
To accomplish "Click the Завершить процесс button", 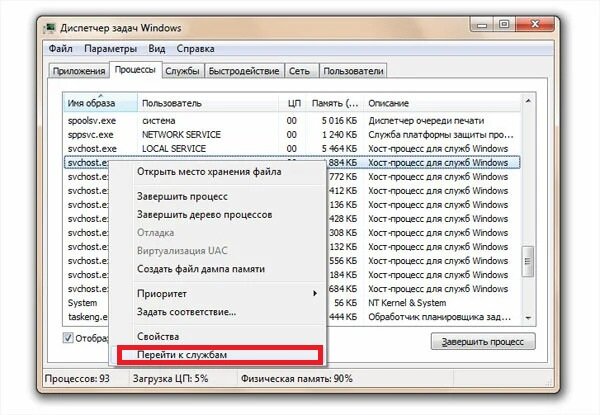I will [x=483, y=342].
